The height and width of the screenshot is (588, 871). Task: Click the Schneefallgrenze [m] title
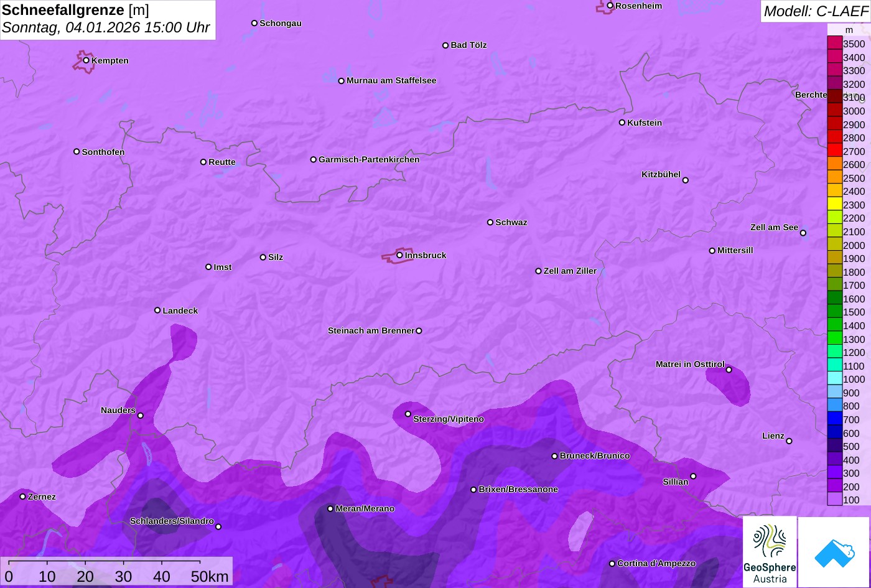[x=76, y=11]
